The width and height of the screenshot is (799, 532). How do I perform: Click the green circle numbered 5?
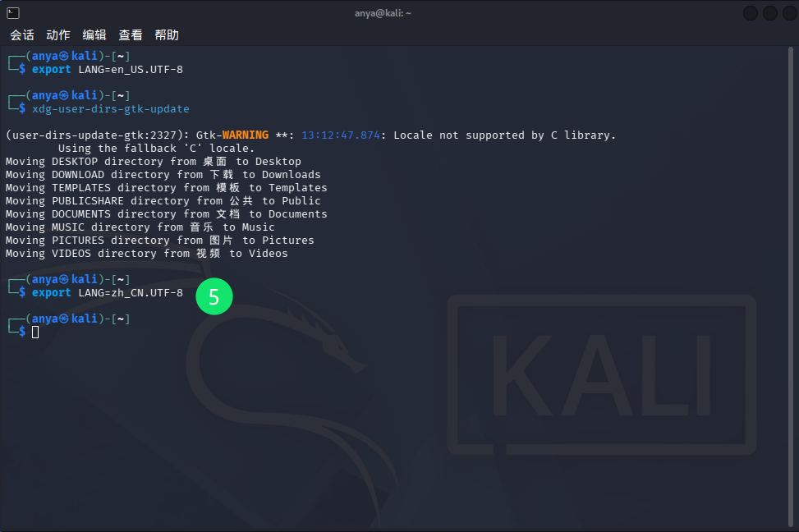[x=214, y=297]
